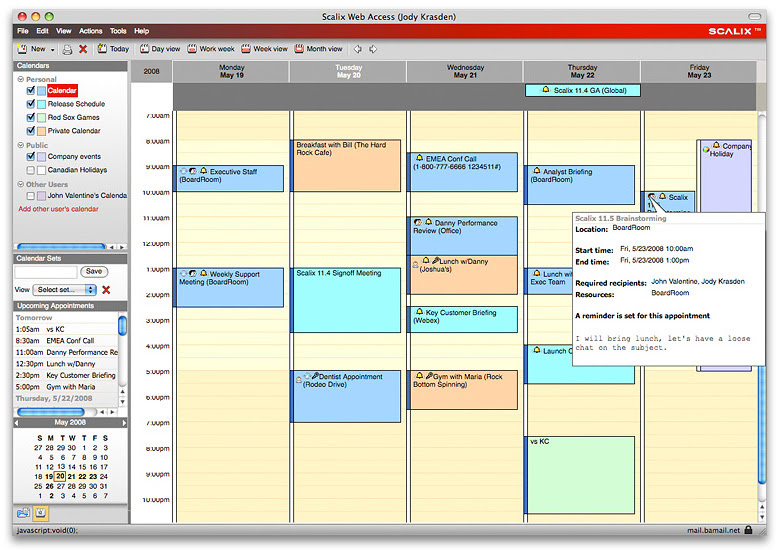Click the Save calendar set button
Viewport: 780px width, 550px height.
[94, 272]
